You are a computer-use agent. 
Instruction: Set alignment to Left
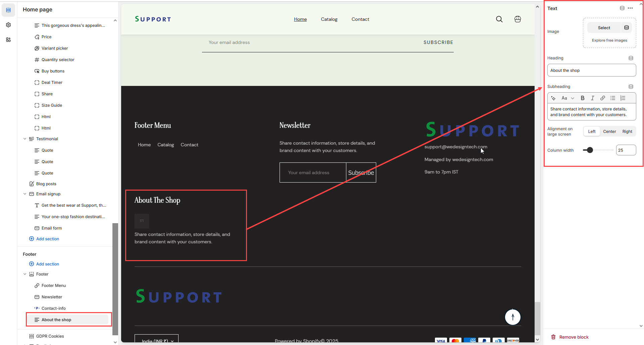tap(592, 132)
